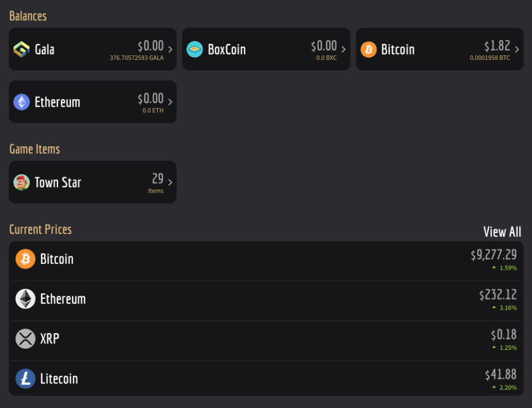Select the Litecoin $41.88 price
This screenshot has height=408, width=532.
[x=501, y=375]
